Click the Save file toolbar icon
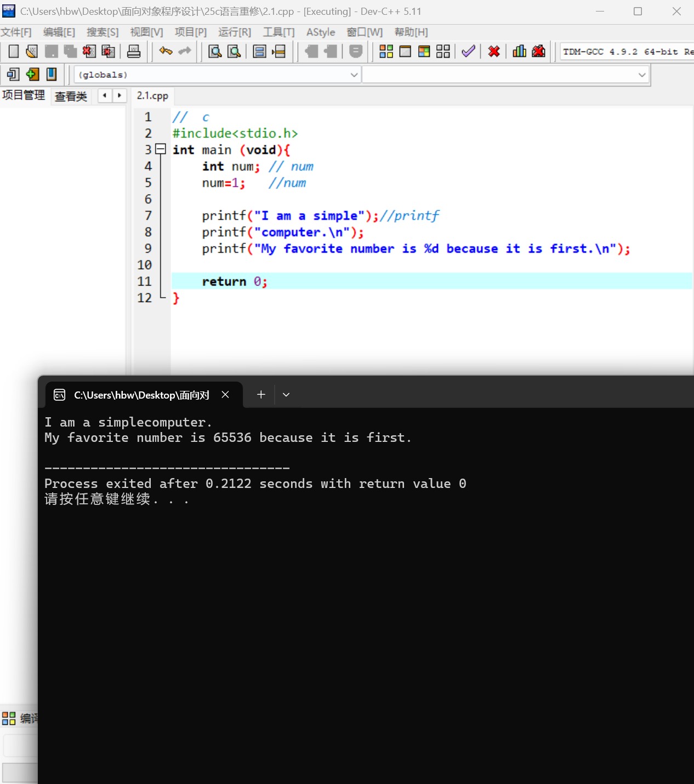Image resolution: width=694 pixels, height=784 pixels. (x=51, y=52)
